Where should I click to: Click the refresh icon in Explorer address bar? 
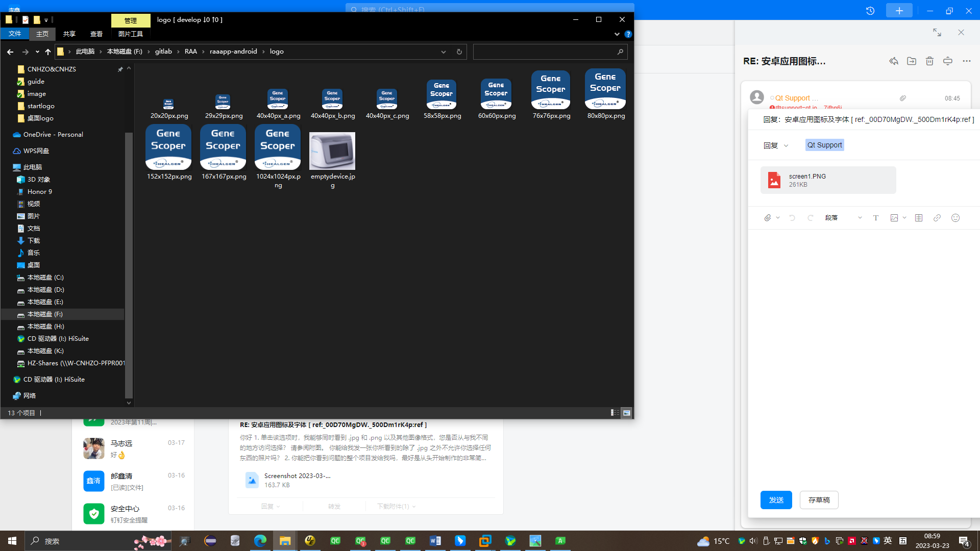click(459, 52)
